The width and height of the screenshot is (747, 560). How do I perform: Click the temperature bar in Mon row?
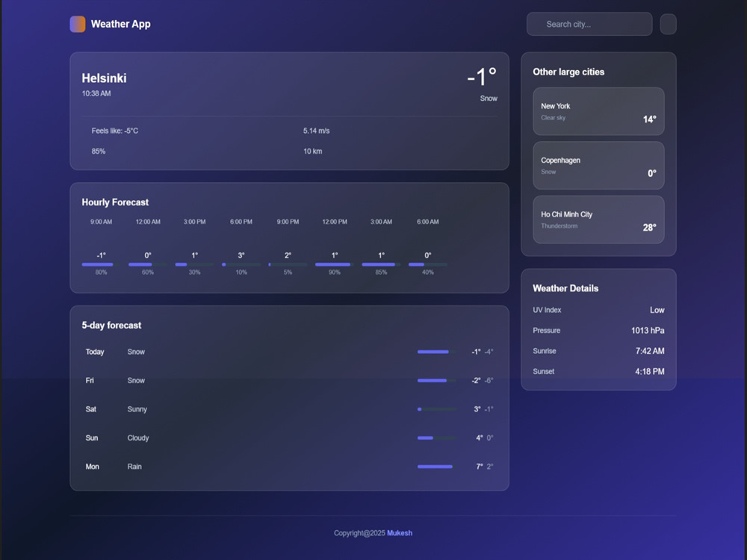pyautogui.click(x=437, y=467)
